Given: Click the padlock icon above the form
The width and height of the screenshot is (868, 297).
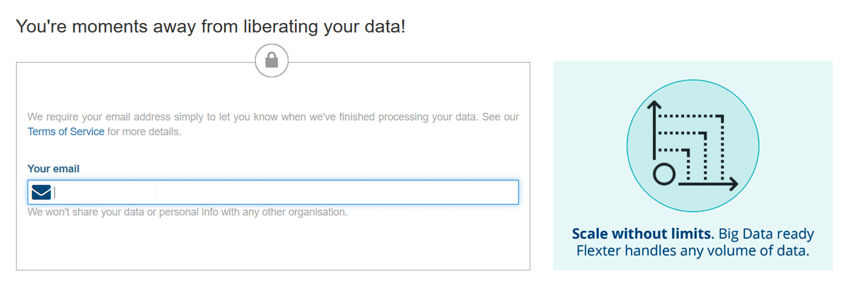Looking at the screenshot, I should (x=271, y=60).
